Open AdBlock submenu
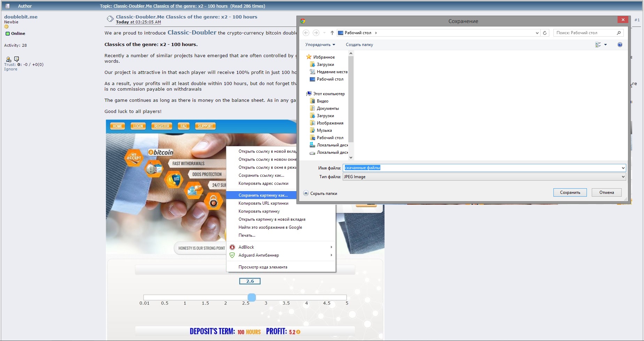The width and height of the screenshot is (644, 341). pos(281,247)
